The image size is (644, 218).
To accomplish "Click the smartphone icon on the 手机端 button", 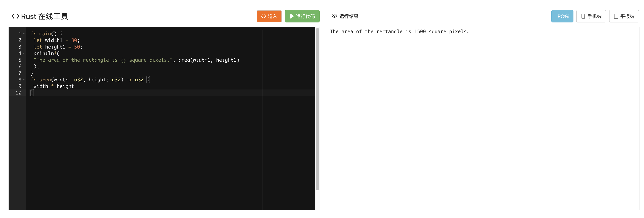I will click(583, 16).
